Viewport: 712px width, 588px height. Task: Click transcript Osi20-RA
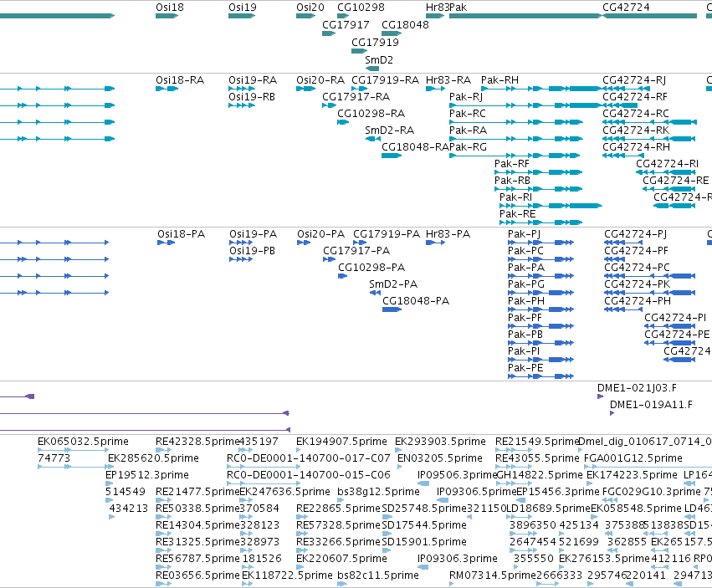[305, 89]
